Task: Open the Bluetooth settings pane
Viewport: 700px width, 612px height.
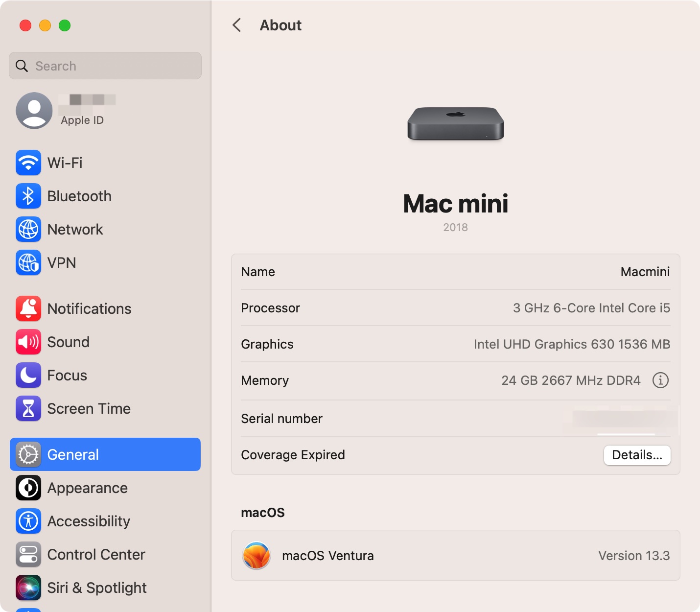Action: pyautogui.click(x=105, y=196)
